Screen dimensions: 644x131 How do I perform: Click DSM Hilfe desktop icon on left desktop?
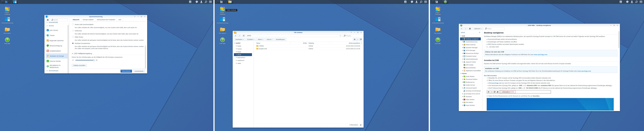[7, 41]
